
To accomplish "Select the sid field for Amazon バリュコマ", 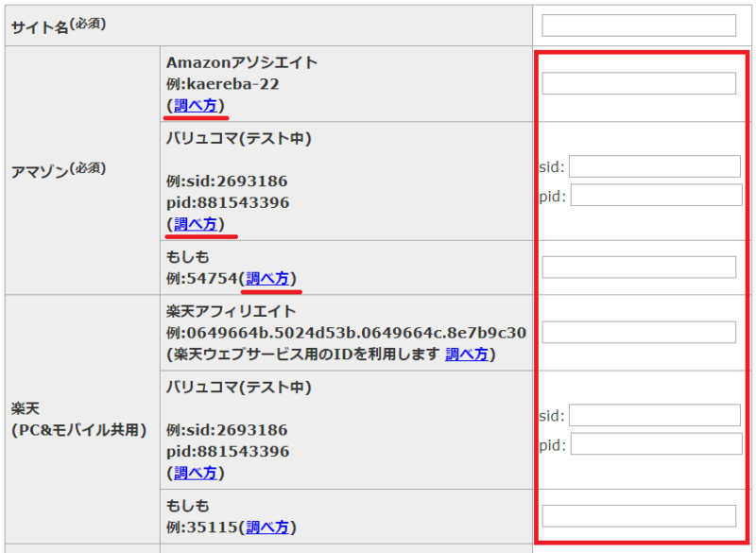I will click(655, 166).
